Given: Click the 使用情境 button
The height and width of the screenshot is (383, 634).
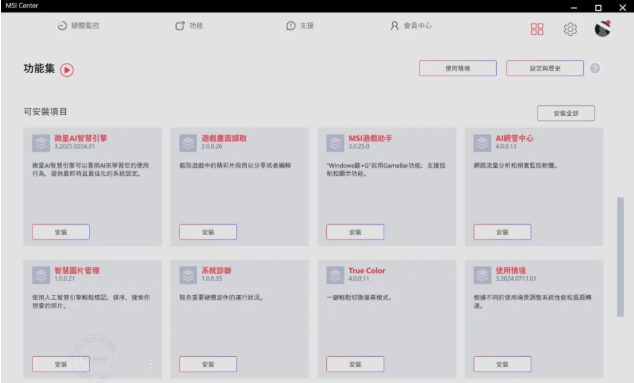Looking at the screenshot, I should click(x=458, y=68).
